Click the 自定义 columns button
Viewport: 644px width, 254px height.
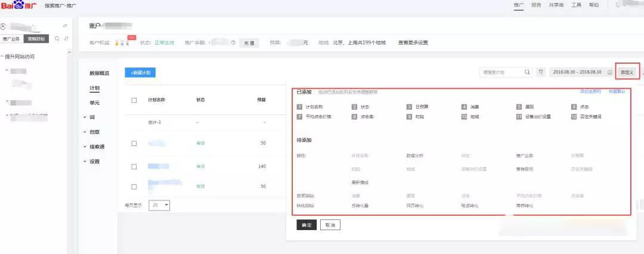627,72
